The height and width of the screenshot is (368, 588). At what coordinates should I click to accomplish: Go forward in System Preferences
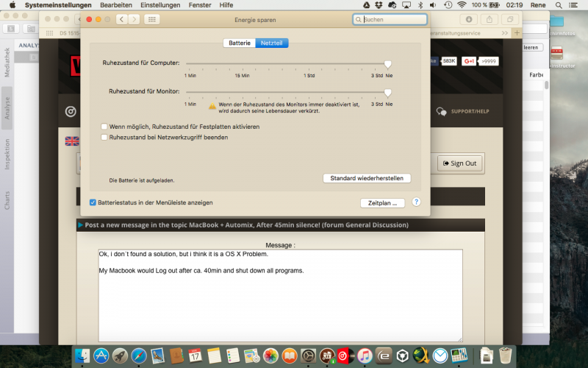[134, 19]
